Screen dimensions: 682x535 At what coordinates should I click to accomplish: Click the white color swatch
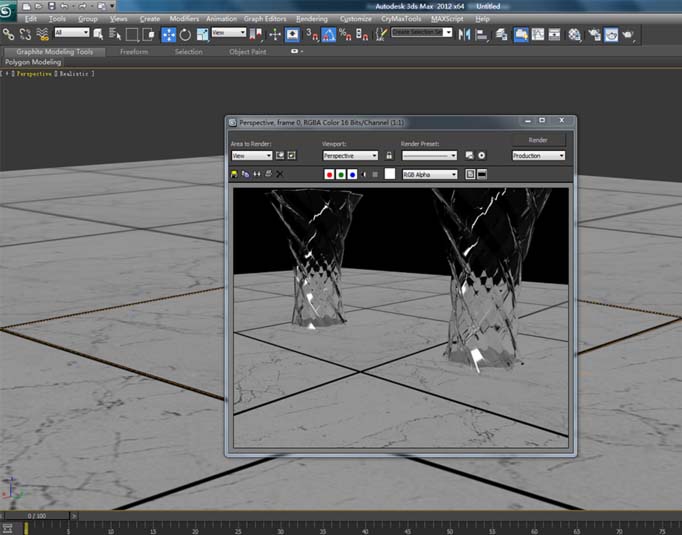click(x=389, y=174)
